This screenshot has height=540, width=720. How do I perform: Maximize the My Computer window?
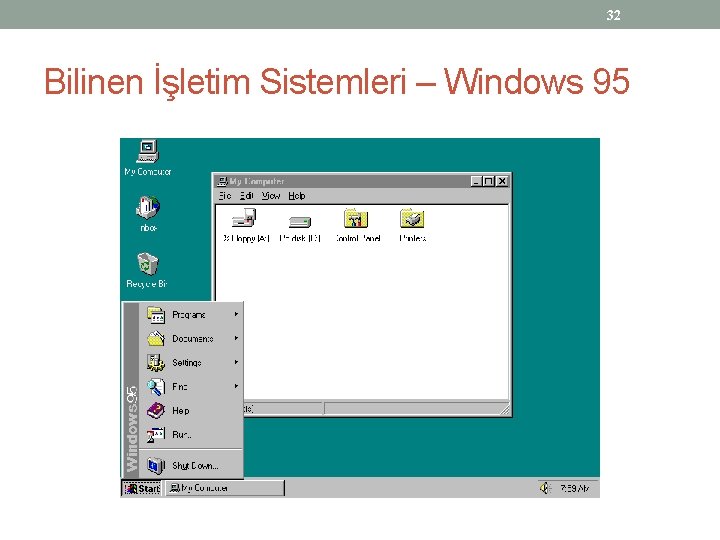coord(489,181)
